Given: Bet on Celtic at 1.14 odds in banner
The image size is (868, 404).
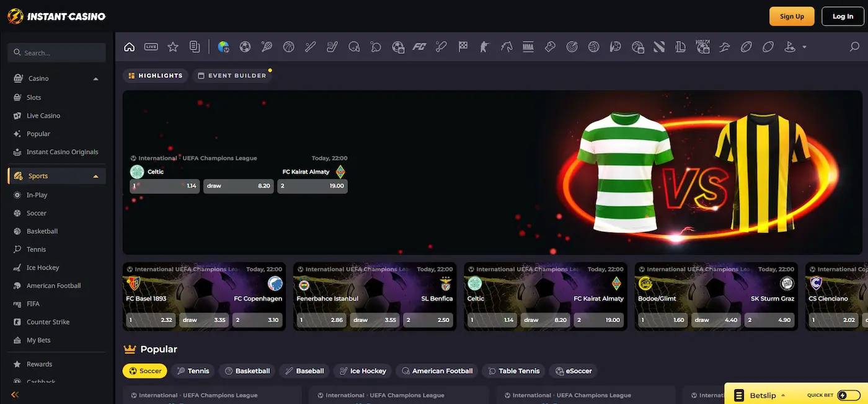Looking at the screenshot, I should click(164, 186).
